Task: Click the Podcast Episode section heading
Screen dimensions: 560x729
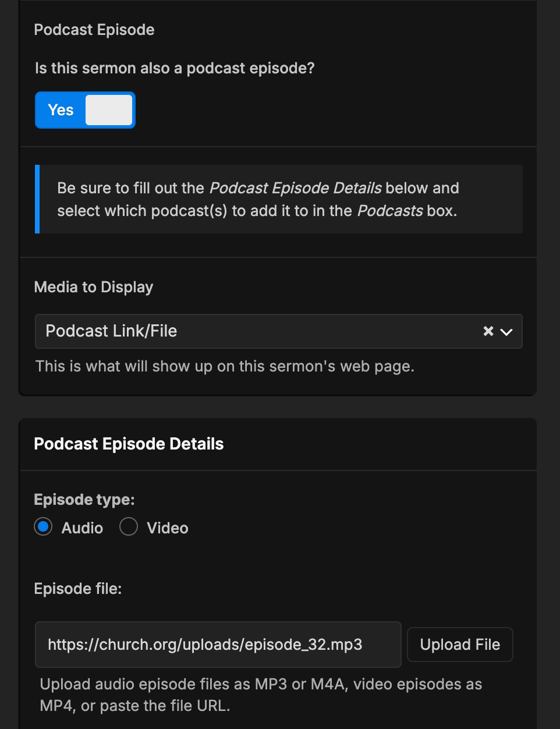Action: 94,30
